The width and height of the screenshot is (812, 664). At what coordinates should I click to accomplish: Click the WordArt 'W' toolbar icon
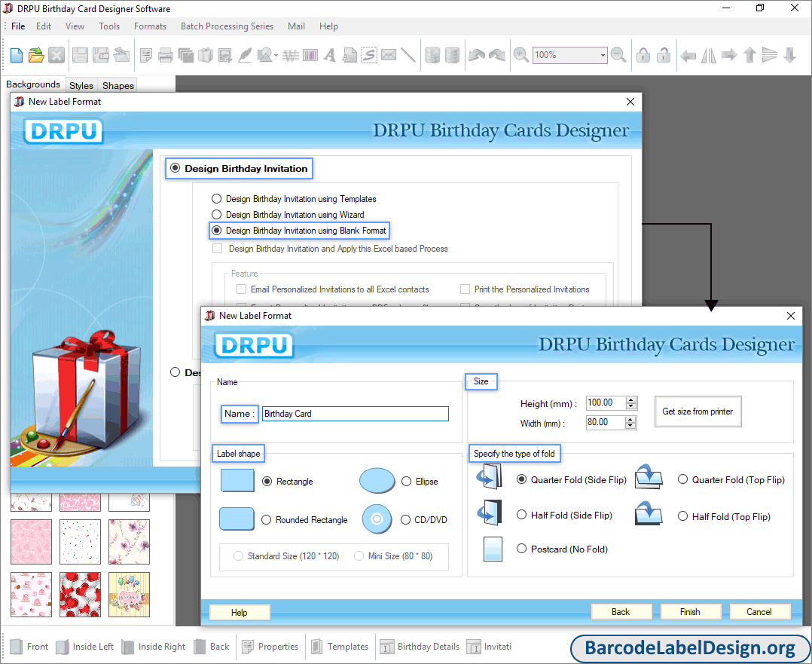tap(291, 55)
